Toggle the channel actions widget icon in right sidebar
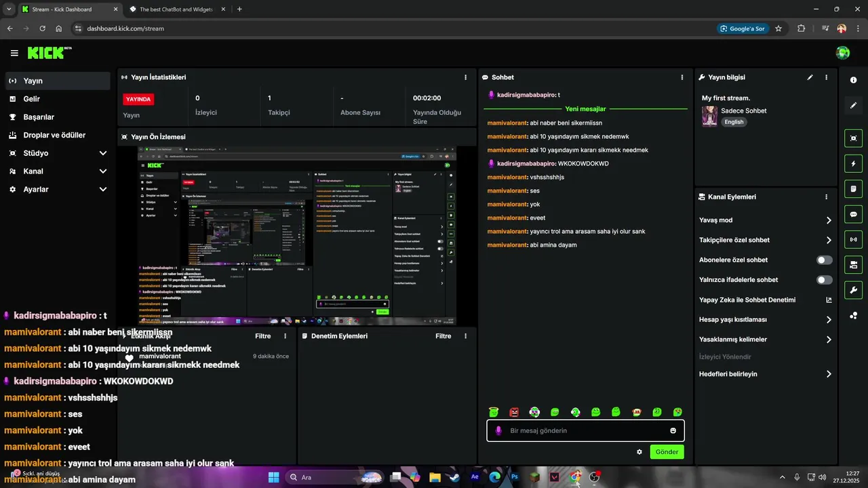The width and height of the screenshot is (868, 488). 853,264
